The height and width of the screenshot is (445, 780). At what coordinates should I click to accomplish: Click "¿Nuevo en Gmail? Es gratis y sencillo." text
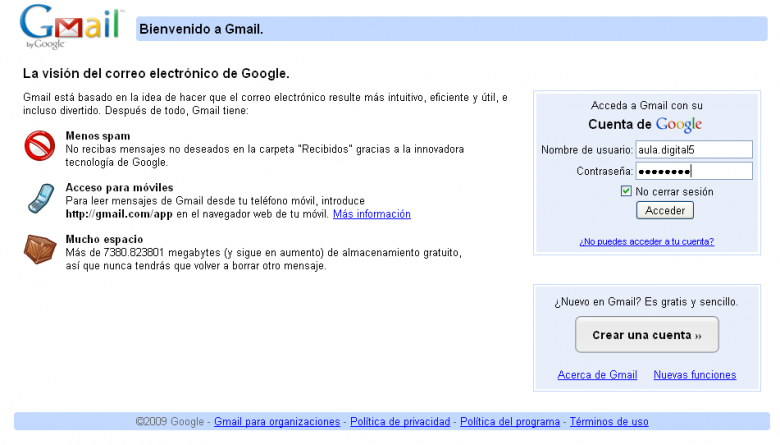(646, 302)
